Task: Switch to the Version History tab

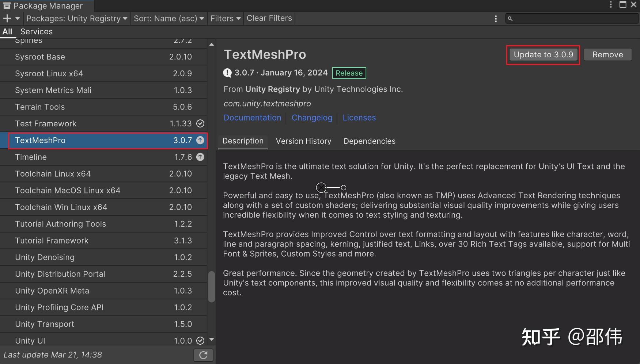Action: (x=303, y=141)
